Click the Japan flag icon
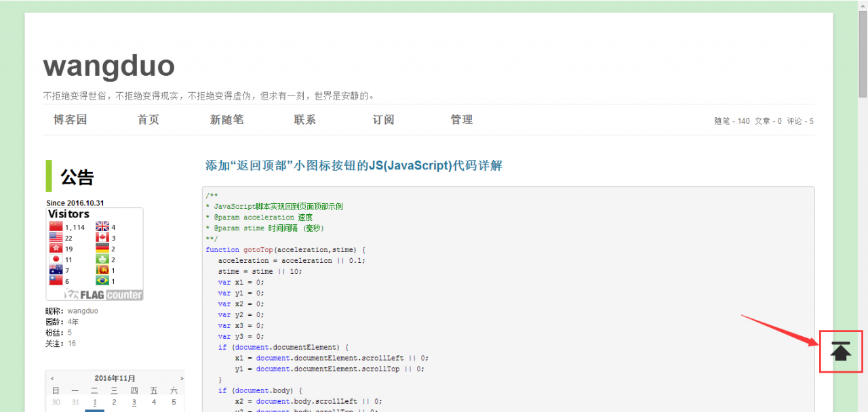 pyautogui.click(x=56, y=260)
